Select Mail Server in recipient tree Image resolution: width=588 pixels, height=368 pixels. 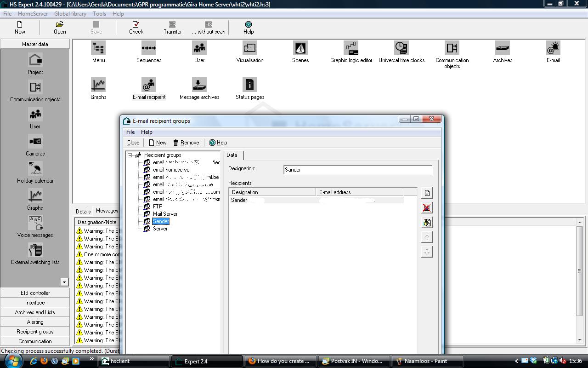point(165,214)
